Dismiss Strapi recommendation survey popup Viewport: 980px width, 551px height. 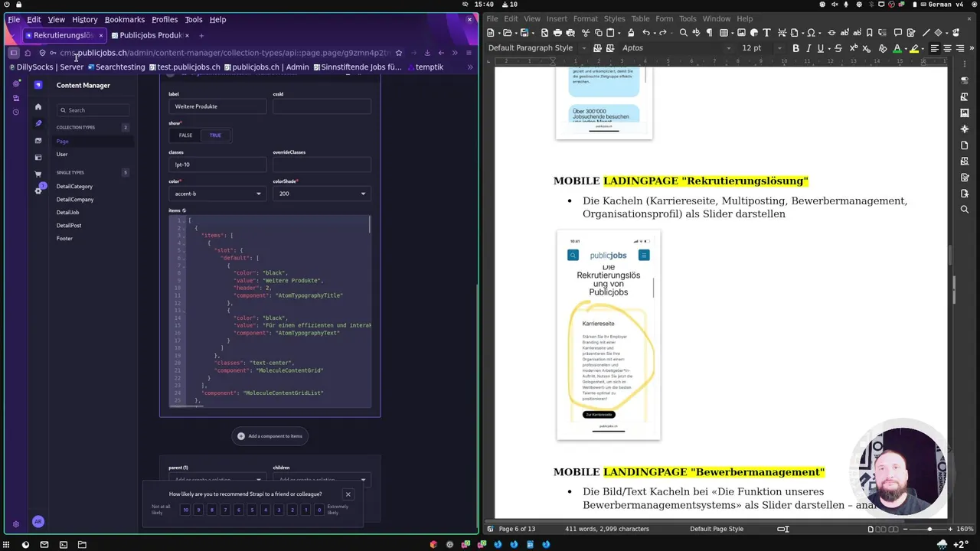(348, 494)
